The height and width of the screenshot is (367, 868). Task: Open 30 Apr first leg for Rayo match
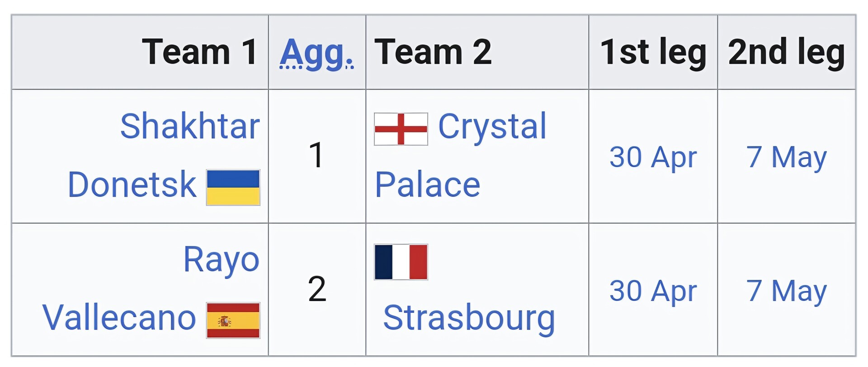[653, 291]
